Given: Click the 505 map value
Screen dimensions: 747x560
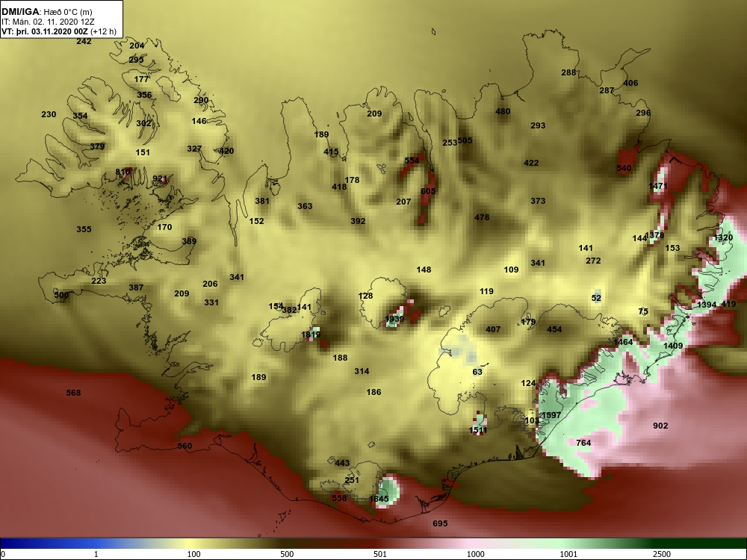Looking at the screenshot, I should [465, 140].
